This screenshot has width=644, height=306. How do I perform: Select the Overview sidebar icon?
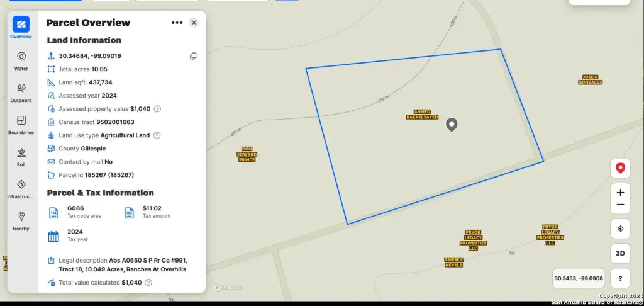click(x=21, y=25)
